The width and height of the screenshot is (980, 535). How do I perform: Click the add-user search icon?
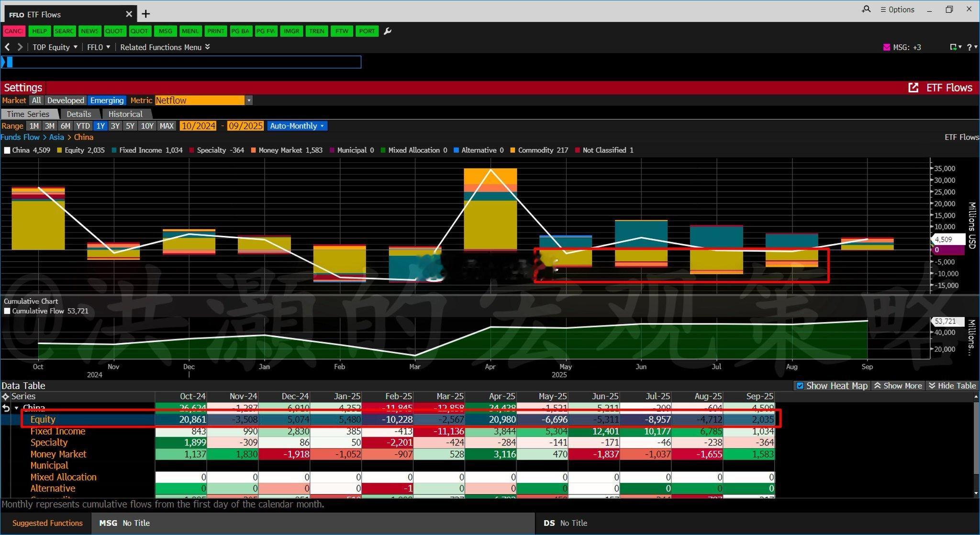click(x=866, y=9)
